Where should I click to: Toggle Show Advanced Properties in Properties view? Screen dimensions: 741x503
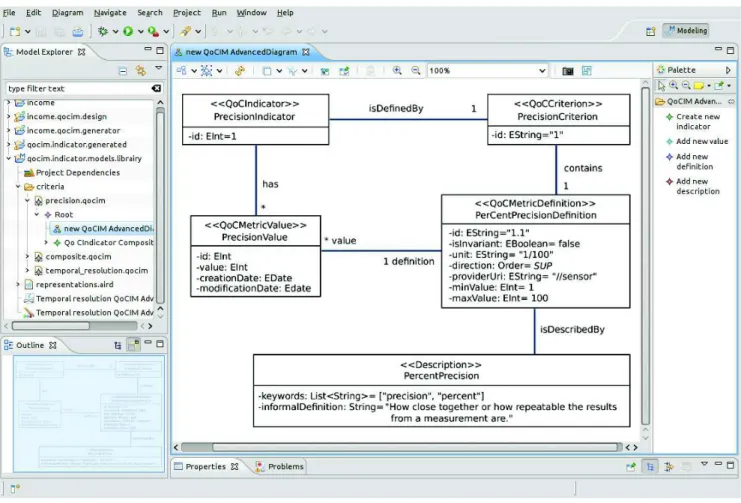point(668,467)
